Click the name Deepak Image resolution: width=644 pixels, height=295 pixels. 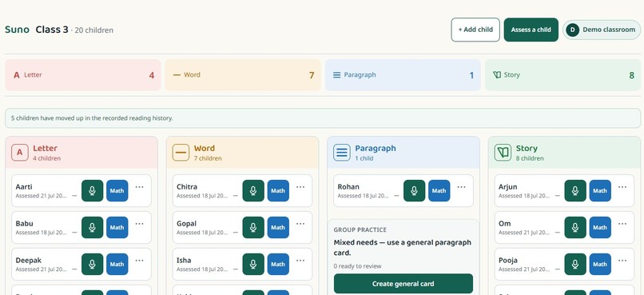(x=28, y=261)
